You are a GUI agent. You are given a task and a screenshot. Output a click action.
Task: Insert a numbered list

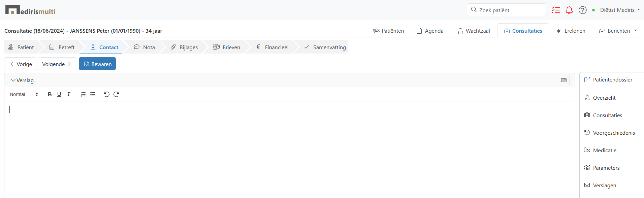83,94
